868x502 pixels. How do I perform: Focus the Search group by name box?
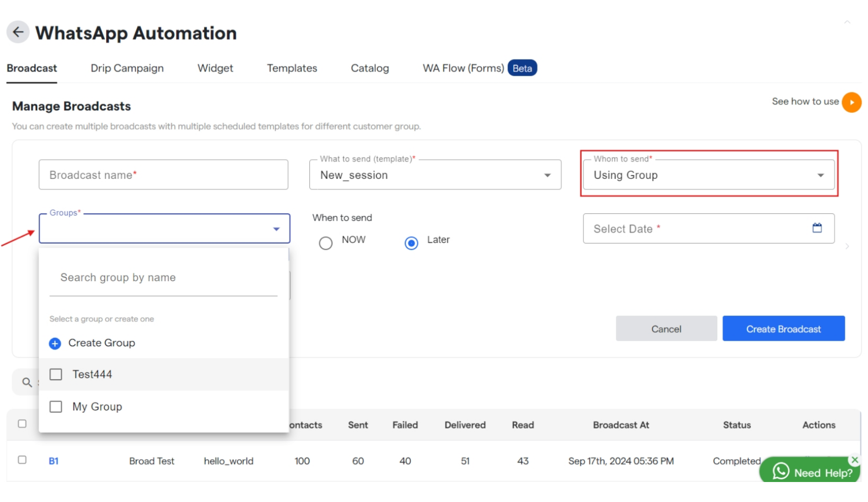(163, 278)
